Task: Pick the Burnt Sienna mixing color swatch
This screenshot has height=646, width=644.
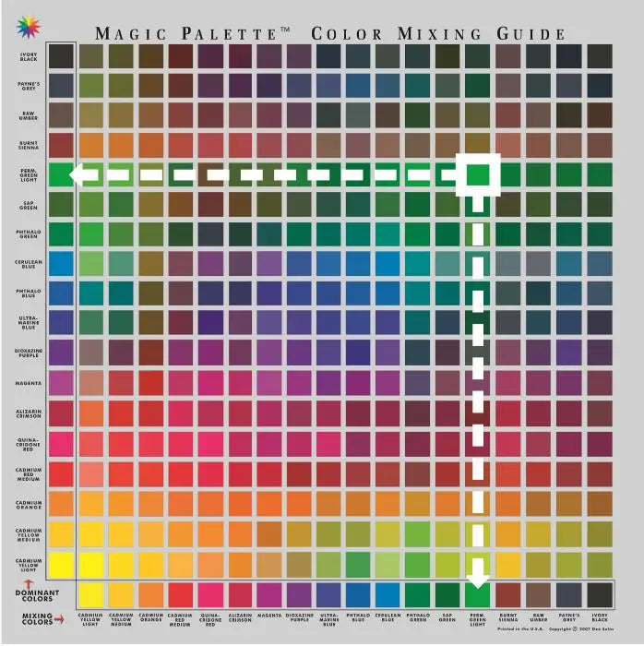Action: click(x=508, y=595)
